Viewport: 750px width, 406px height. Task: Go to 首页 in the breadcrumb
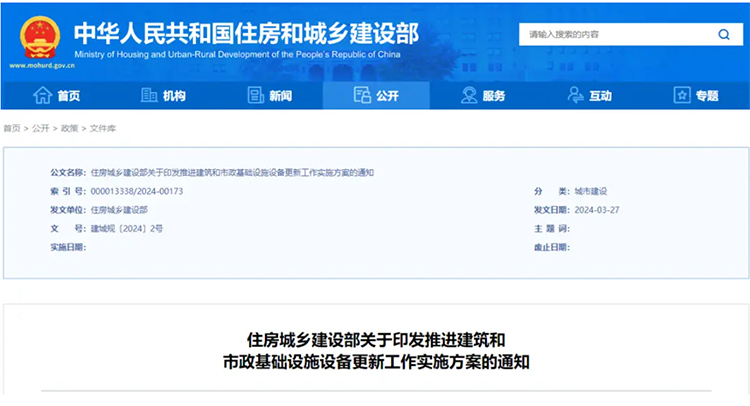pos(12,128)
